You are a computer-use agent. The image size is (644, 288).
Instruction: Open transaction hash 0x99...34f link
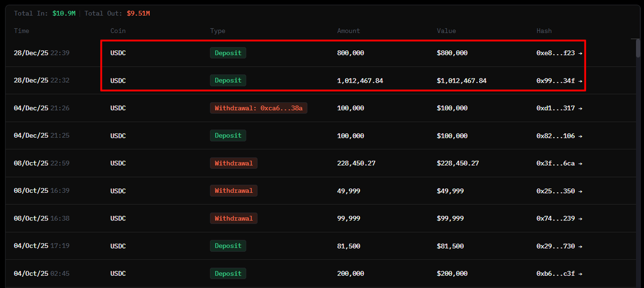pyautogui.click(x=559, y=81)
